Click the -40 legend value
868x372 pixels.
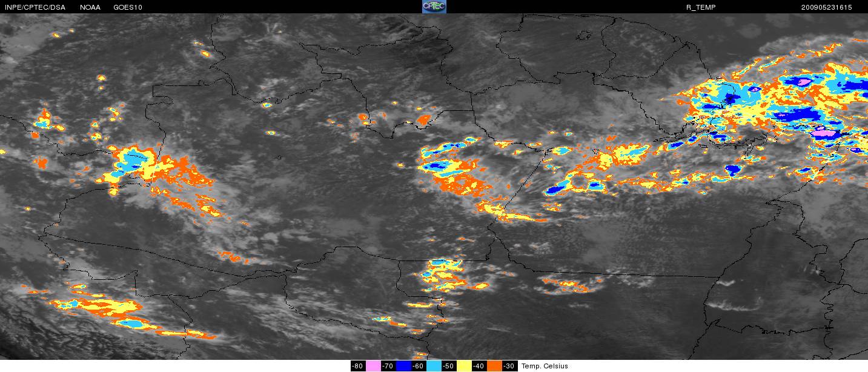[479, 366]
